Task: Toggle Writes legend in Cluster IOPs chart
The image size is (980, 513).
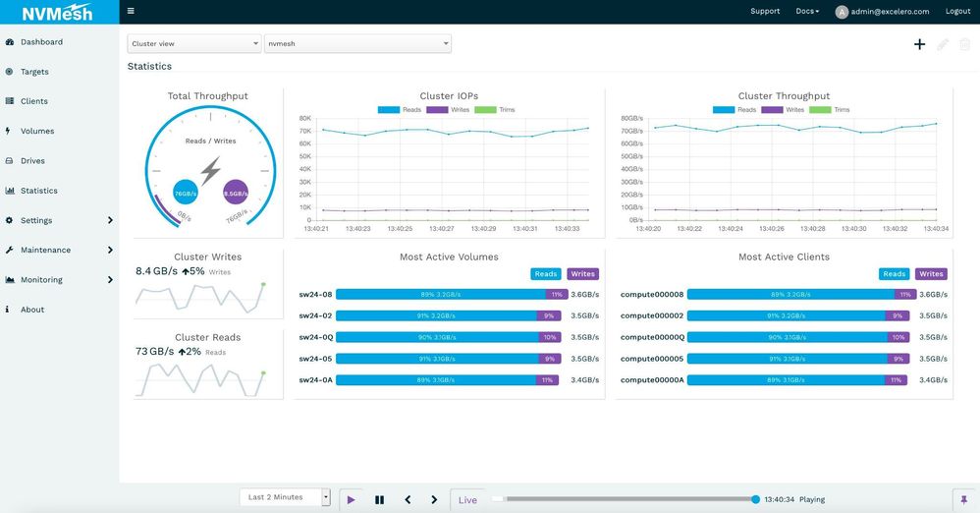Action: (x=448, y=109)
